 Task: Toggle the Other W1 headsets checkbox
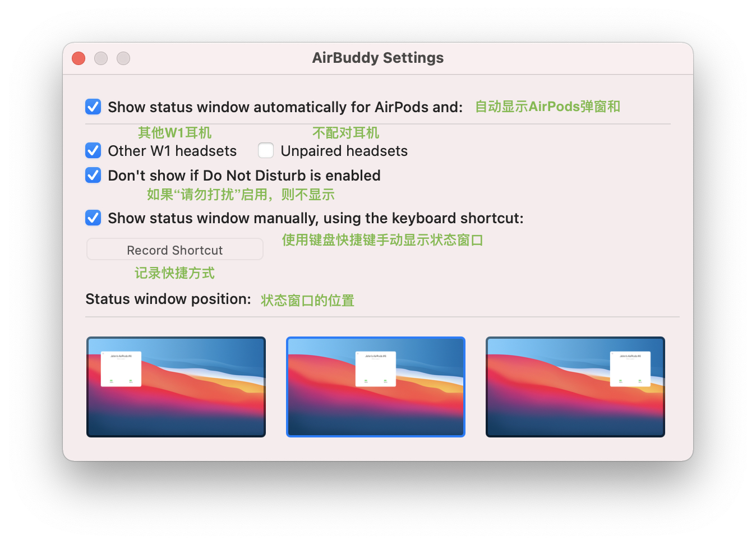[x=93, y=150]
